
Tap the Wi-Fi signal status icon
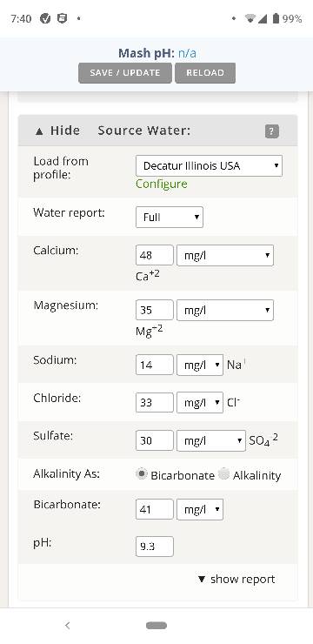pyautogui.click(x=250, y=19)
